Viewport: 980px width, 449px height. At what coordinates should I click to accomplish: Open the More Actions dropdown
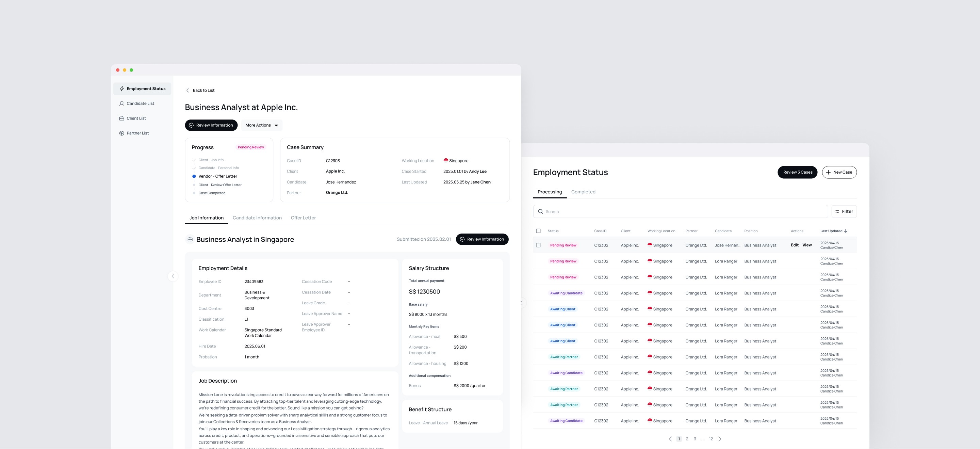262,125
